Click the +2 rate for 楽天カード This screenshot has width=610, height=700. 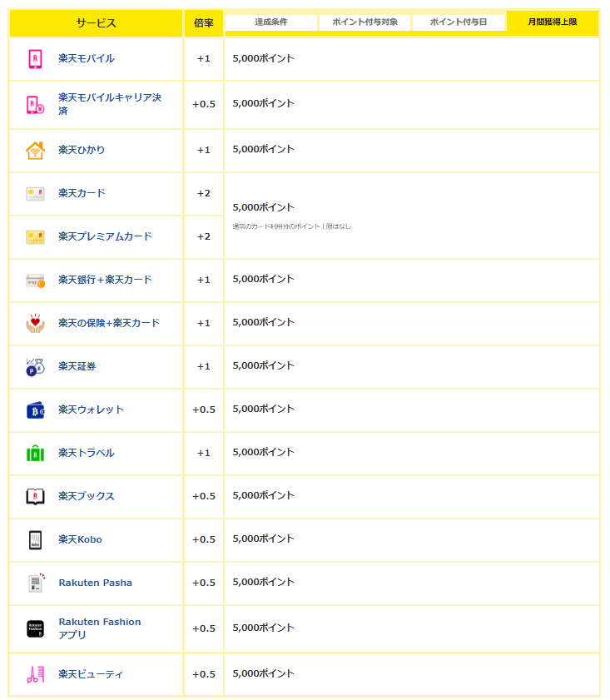[204, 193]
